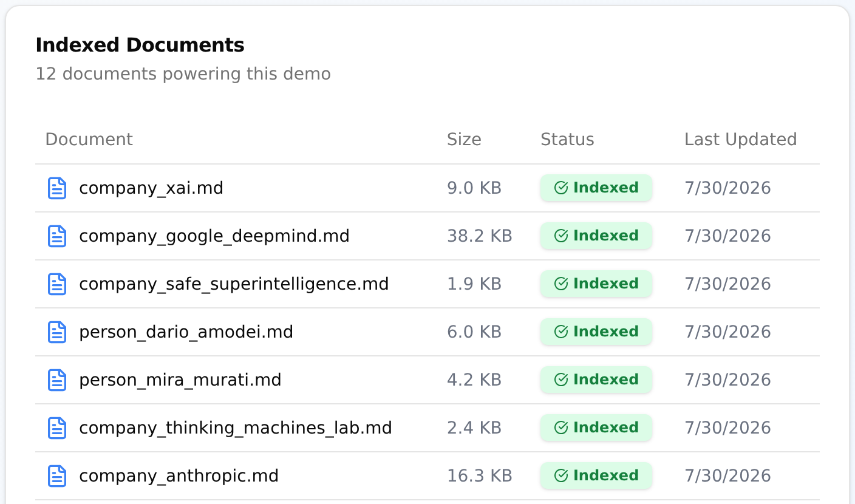Click the date in person_mira_murati.md row
Screen dimensions: 855x504
tap(727, 380)
